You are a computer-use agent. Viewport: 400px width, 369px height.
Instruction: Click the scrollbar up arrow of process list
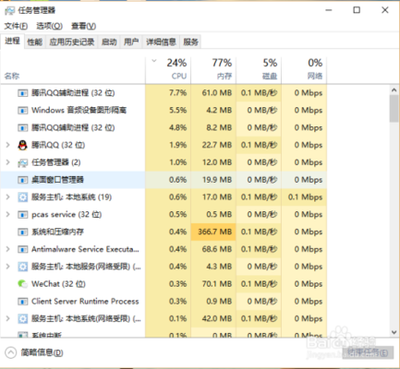pyautogui.click(x=394, y=90)
